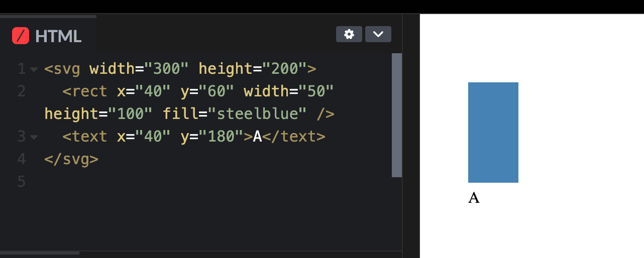The height and width of the screenshot is (258, 644).
Task: Place cursor on empty line 5
Action: (x=216, y=182)
